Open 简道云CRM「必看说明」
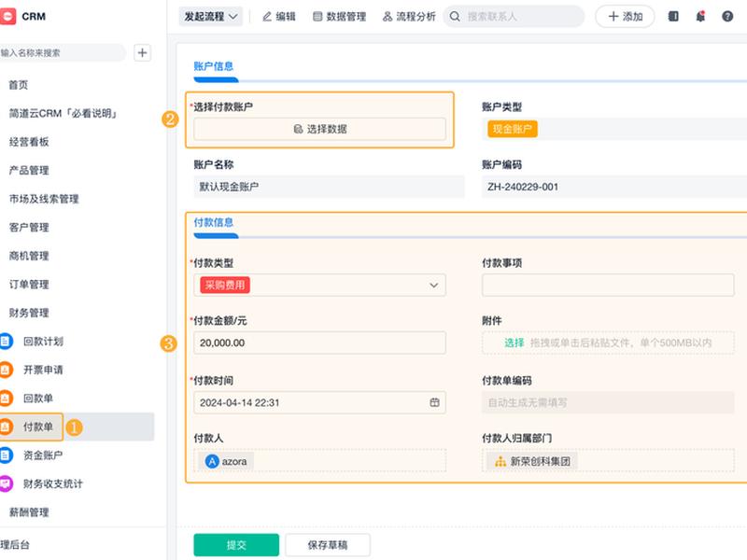The width and height of the screenshot is (747, 560). pos(63,113)
